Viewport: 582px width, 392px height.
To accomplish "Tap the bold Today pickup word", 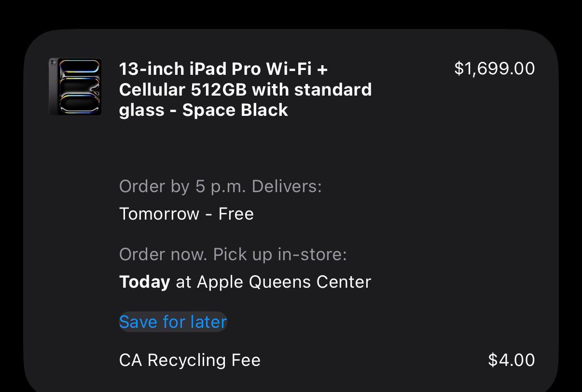I will 144,282.
